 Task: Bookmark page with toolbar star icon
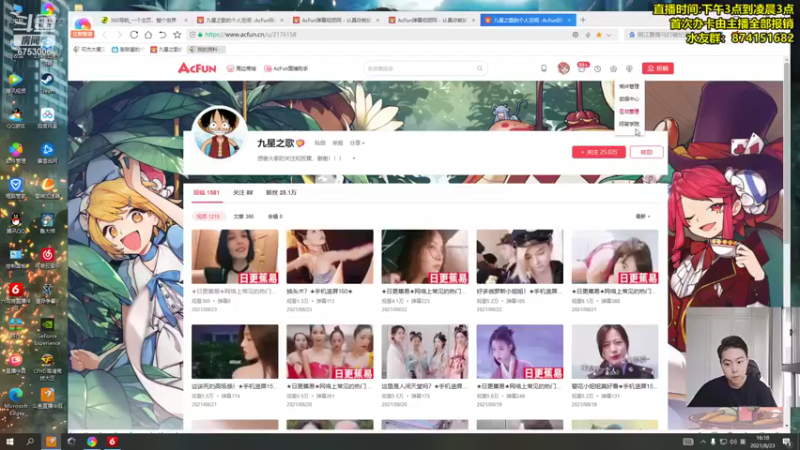(177, 35)
